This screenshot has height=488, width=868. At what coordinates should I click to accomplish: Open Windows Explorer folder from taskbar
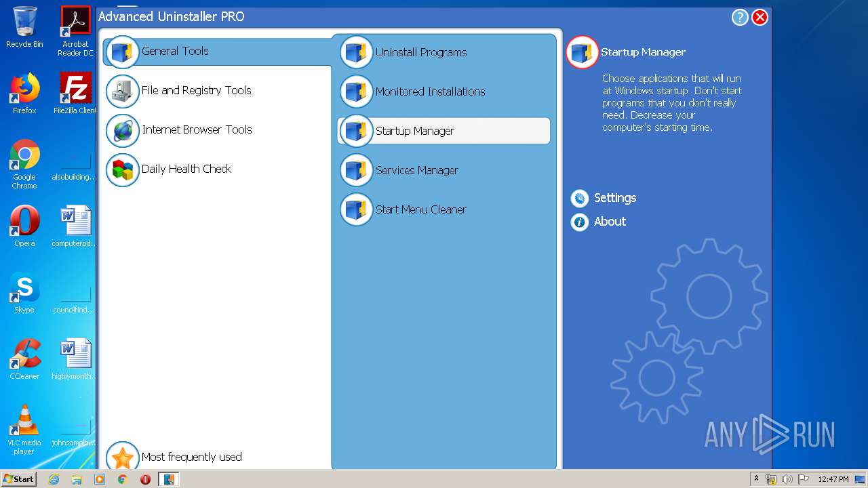[x=77, y=479]
